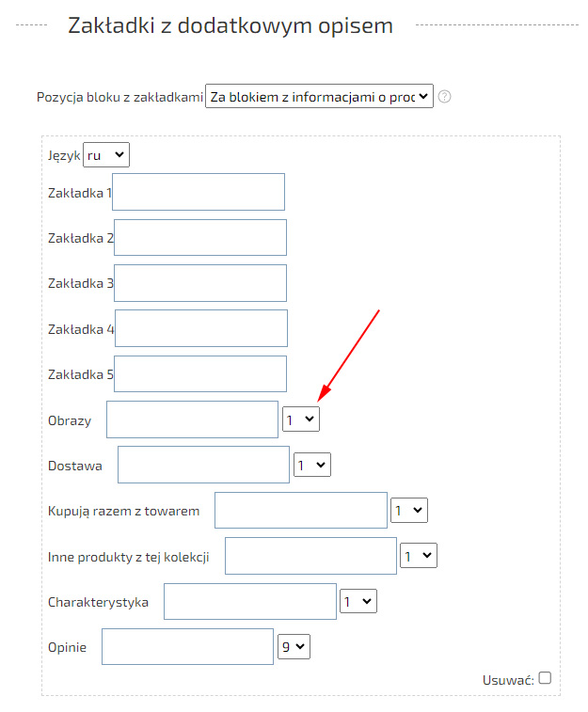Click the help question mark icon
The width and height of the screenshot is (588, 712).
445,97
